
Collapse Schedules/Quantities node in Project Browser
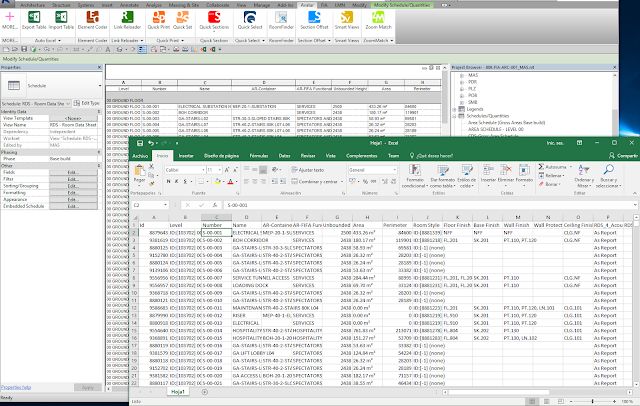point(454,116)
